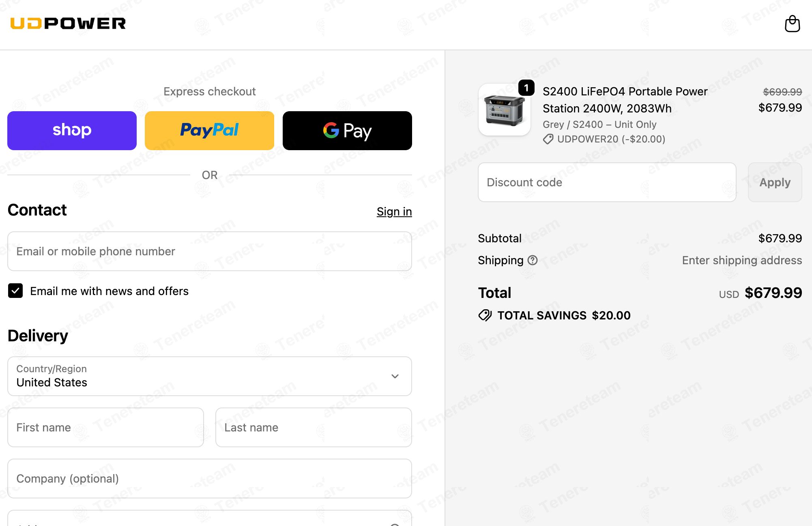This screenshot has width=812, height=526.
Task: Click the UDPOWER20 (-$20.00) discount text
Action: (611, 139)
